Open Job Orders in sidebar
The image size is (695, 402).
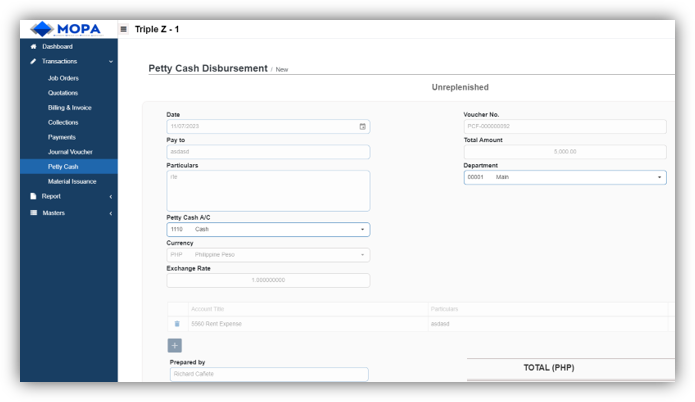point(63,78)
